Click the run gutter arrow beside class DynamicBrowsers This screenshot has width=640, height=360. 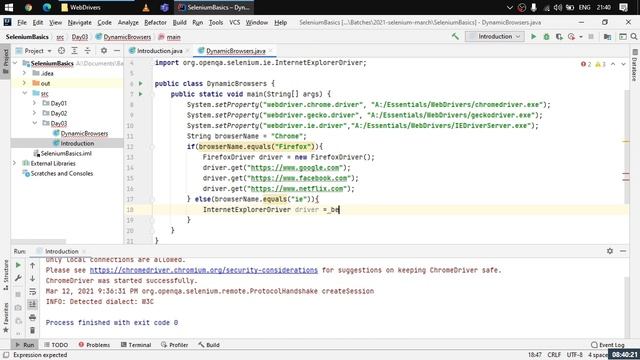[141, 83]
